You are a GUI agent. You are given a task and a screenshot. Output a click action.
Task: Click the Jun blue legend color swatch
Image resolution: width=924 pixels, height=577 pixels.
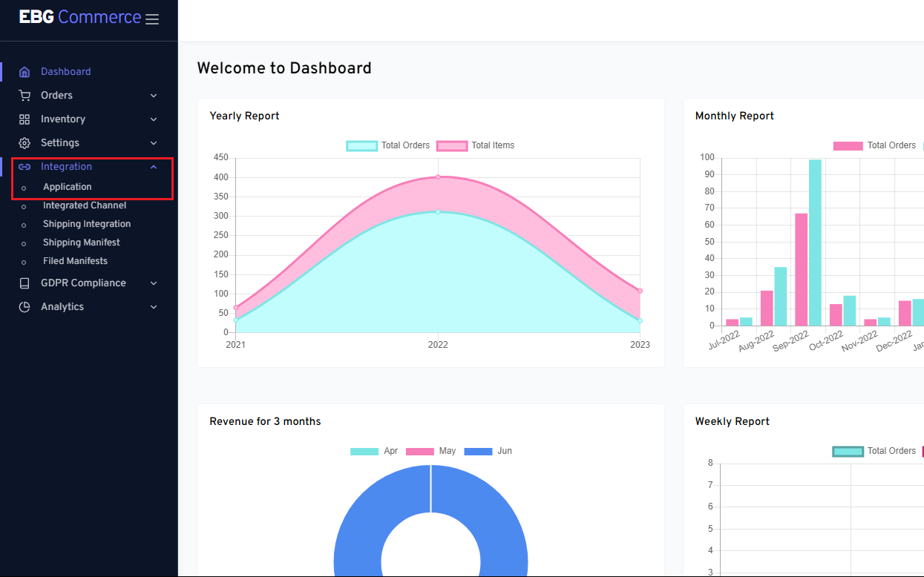click(478, 451)
